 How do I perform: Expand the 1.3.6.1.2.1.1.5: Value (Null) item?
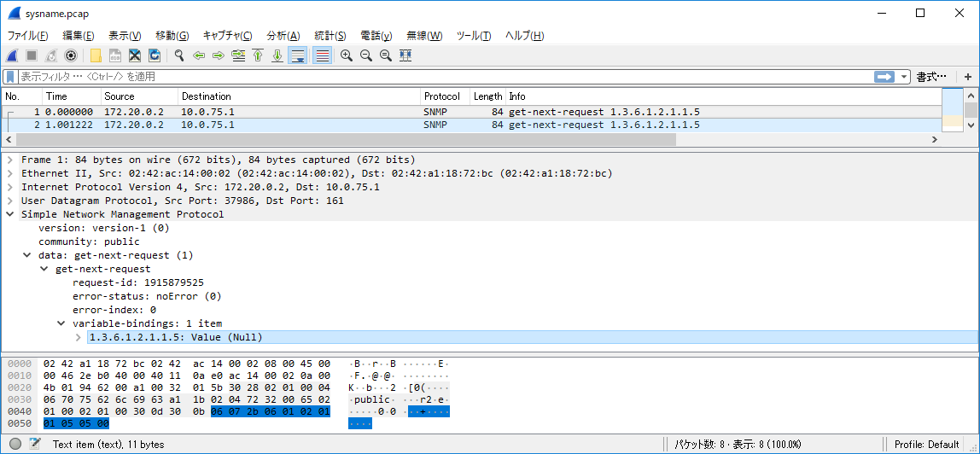79,337
